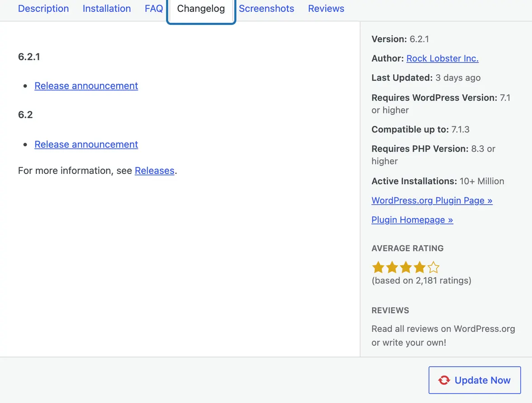Click 'Compatible up to: 7.1.3' text
The image size is (532, 403).
(420, 130)
